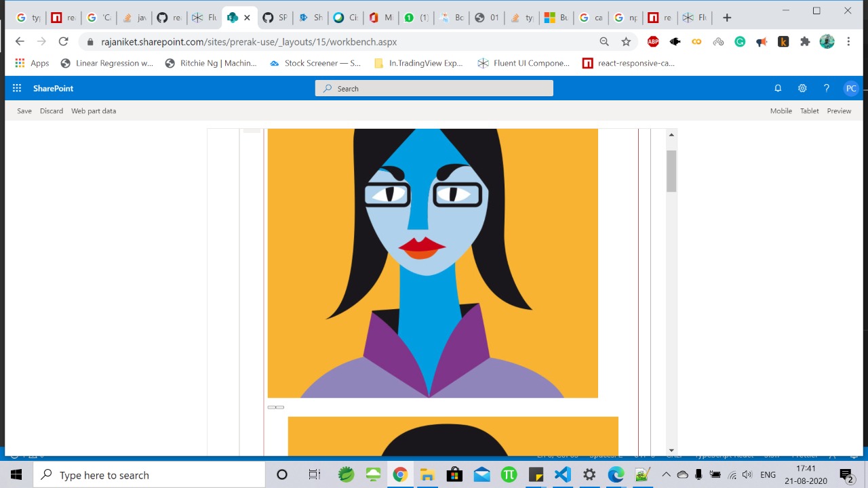Click inside the SharePoint search box
This screenshot has width=868, height=488.
434,88
